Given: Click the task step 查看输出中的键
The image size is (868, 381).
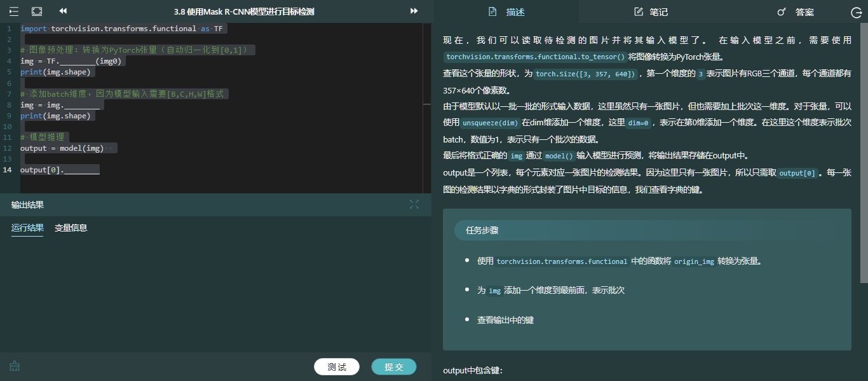Looking at the screenshot, I should [x=505, y=320].
